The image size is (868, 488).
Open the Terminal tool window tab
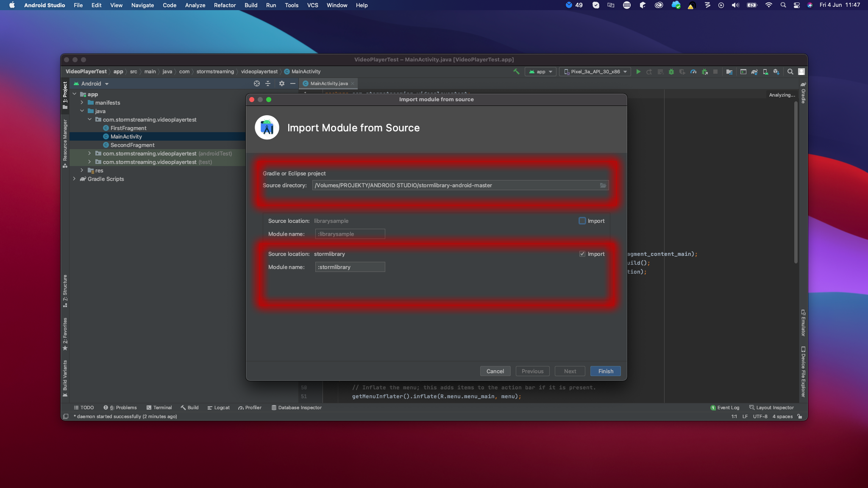pyautogui.click(x=159, y=408)
